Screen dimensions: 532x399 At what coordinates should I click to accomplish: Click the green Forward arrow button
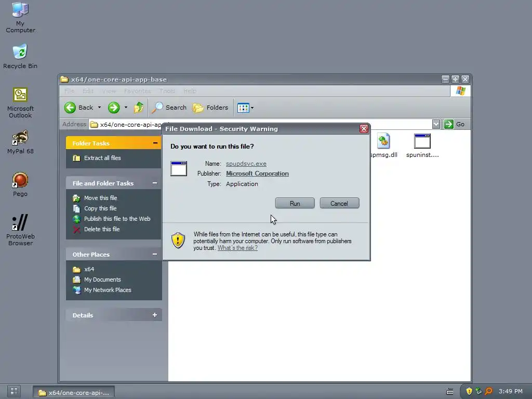coord(114,108)
